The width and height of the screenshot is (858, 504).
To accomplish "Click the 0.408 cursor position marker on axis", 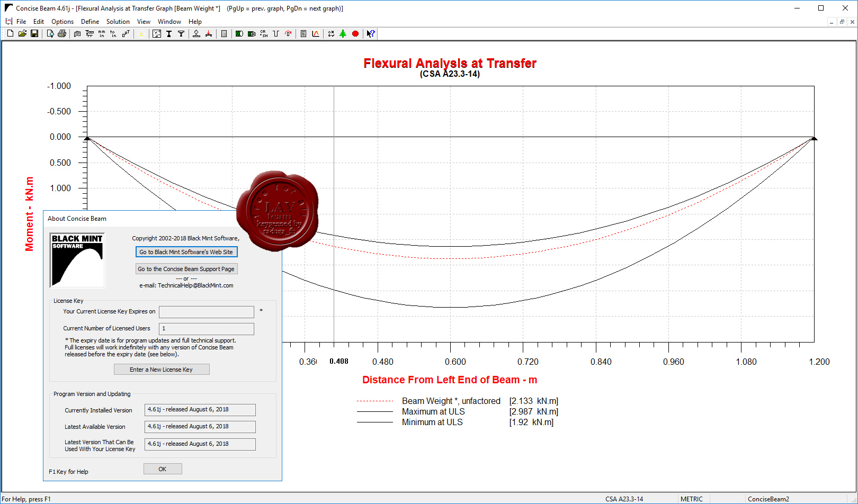I will (339, 361).
